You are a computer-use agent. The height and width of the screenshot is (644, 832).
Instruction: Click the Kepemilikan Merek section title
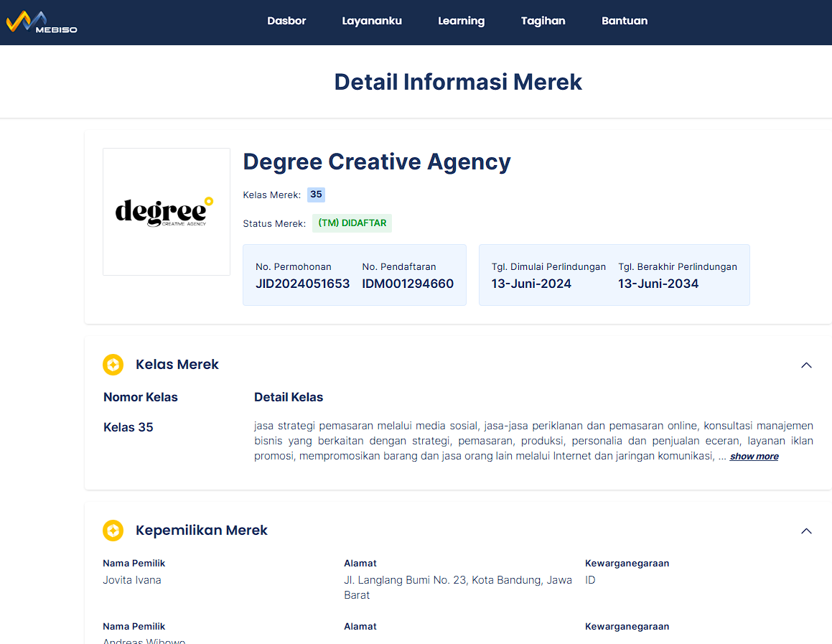point(202,531)
